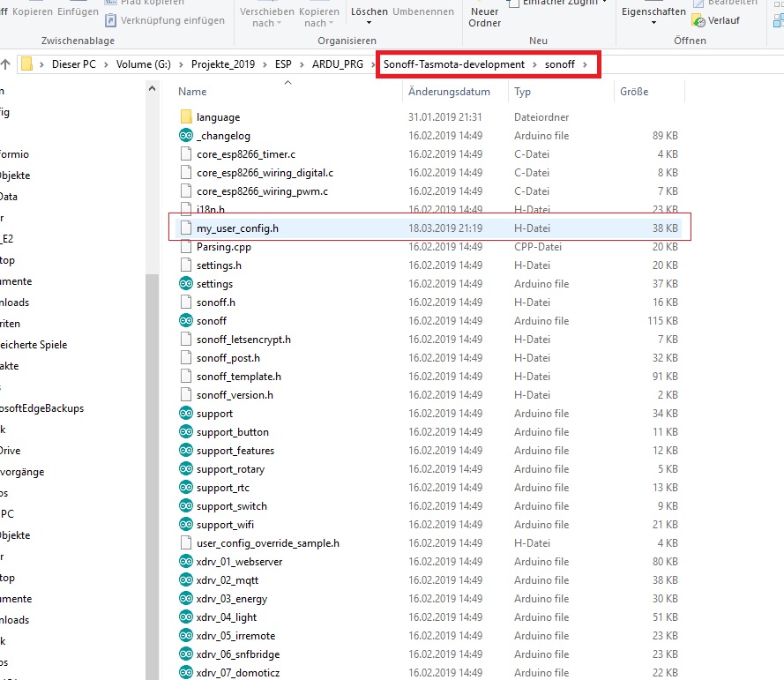The width and height of the screenshot is (784, 680).
Task: Click the support_features Arduino icon
Action: click(x=186, y=450)
